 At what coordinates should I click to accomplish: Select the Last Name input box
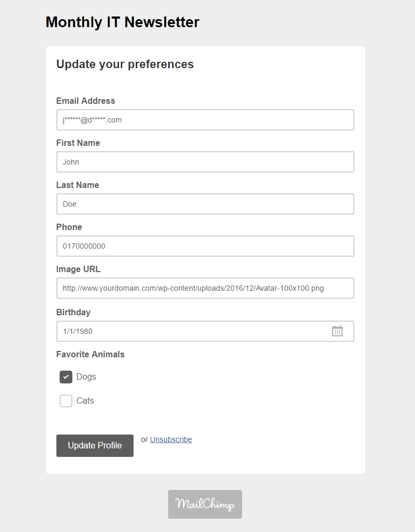pyautogui.click(x=205, y=204)
